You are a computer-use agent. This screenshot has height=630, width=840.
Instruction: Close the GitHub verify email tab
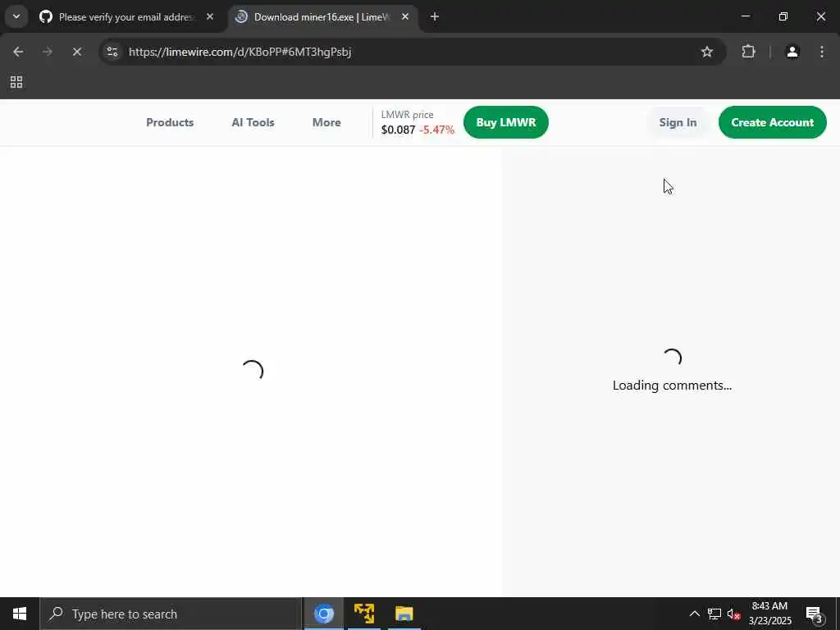(x=210, y=17)
